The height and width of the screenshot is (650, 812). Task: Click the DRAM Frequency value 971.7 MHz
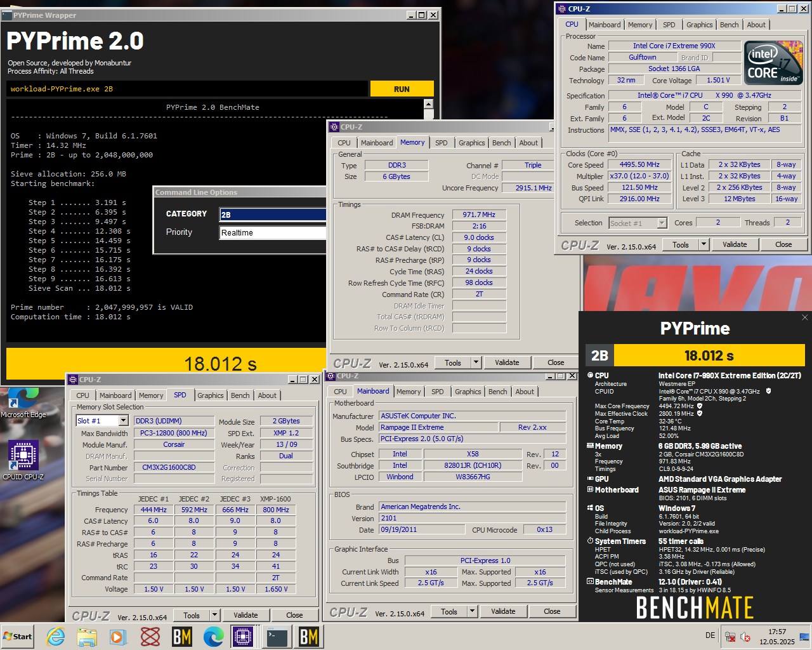point(479,215)
